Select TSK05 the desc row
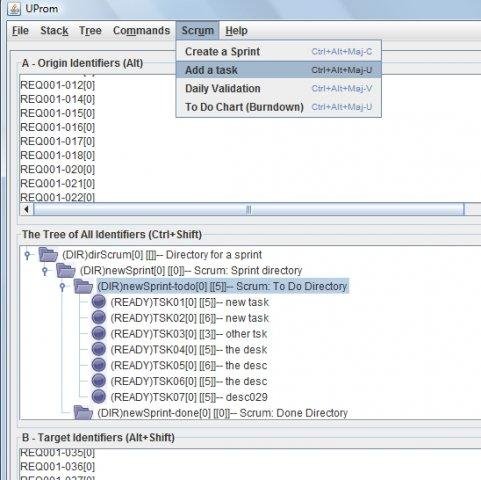Screen dimensions: 481x480 tap(189, 365)
